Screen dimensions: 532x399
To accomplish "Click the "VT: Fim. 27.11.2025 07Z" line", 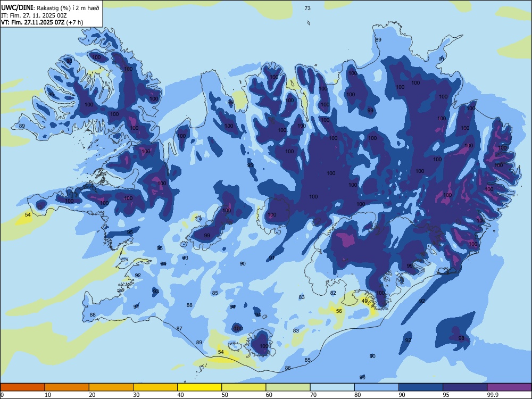I will pyautogui.click(x=32, y=23).
